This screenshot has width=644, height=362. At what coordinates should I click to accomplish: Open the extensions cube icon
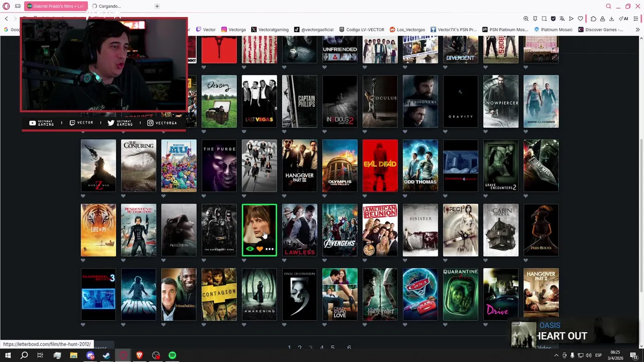coord(593,19)
